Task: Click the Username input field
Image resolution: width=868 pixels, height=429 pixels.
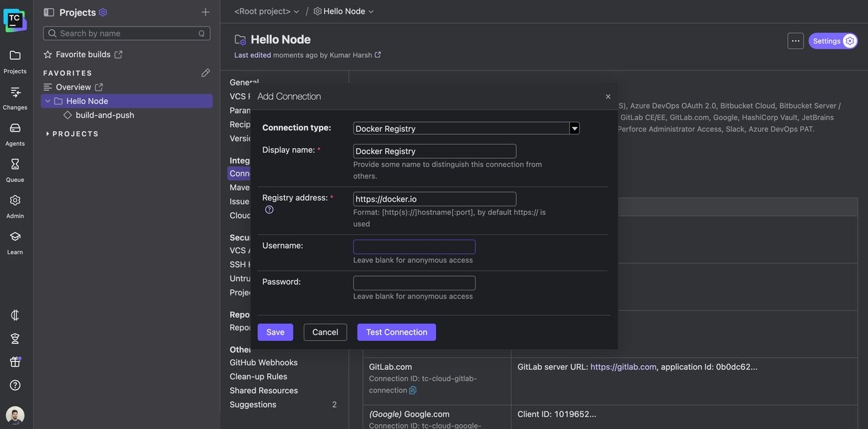Action: [414, 246]
